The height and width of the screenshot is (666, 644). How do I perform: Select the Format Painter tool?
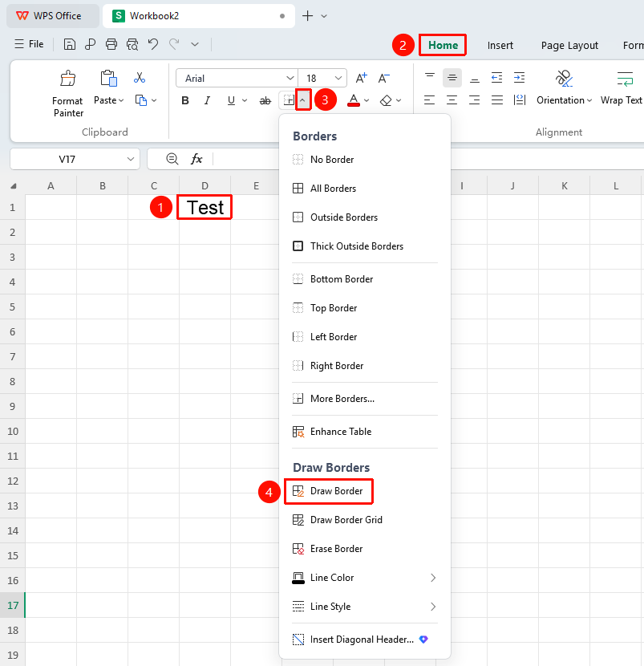pyautogui.click(x=68, y=94)
